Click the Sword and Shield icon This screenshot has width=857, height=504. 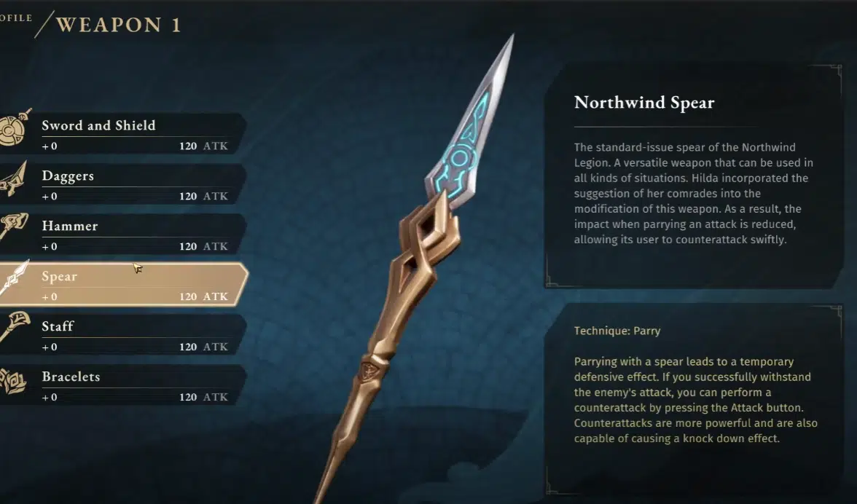tap(14, 127)
